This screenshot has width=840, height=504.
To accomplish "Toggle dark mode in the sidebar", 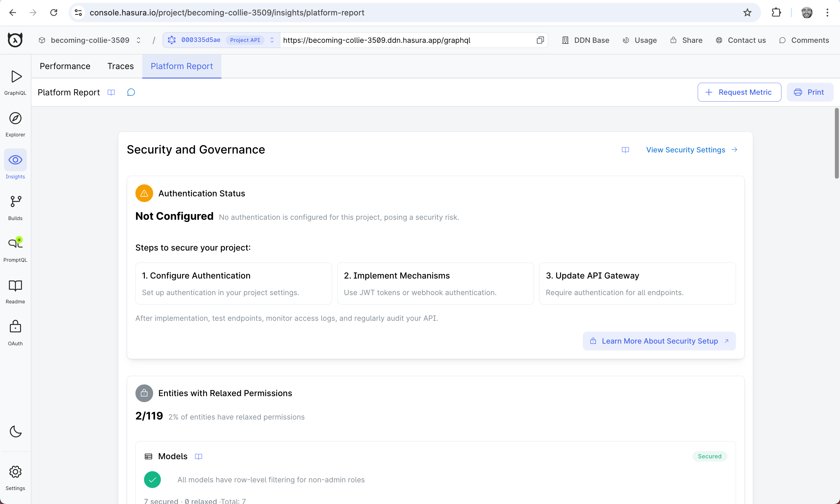I will coord(15,432).
